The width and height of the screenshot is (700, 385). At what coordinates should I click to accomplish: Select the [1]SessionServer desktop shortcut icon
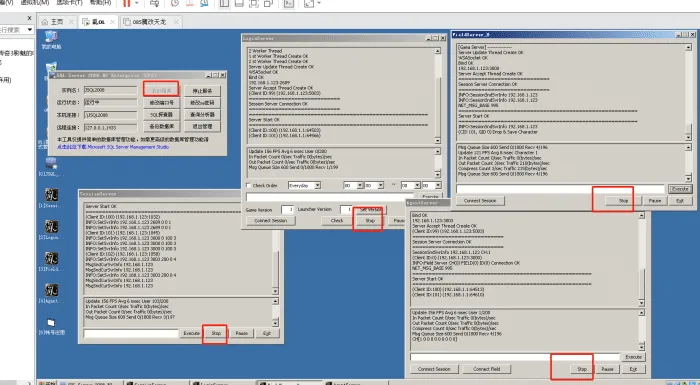[51, 198]
